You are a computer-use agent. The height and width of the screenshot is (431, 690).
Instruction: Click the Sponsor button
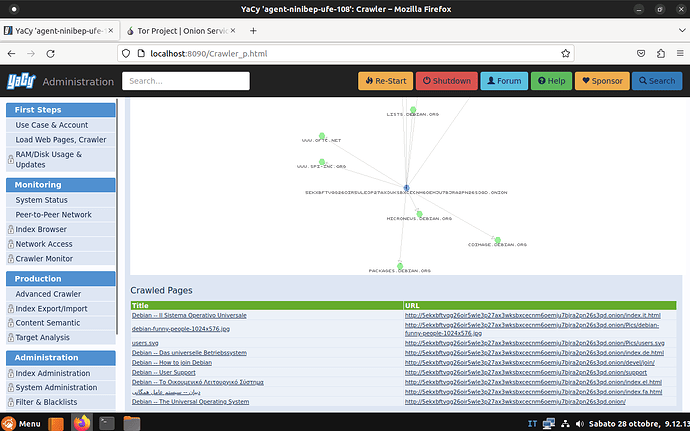point(602,81)
